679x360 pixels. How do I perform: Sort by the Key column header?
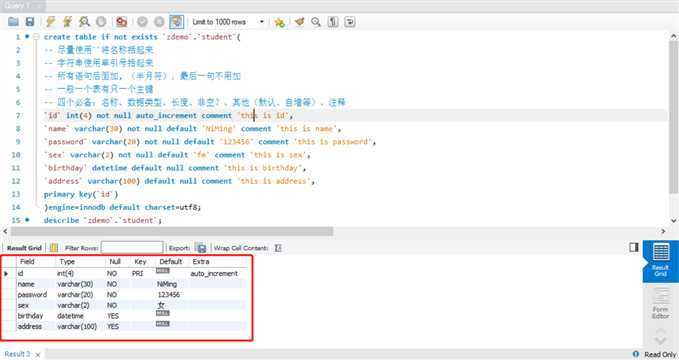point(140,262)
